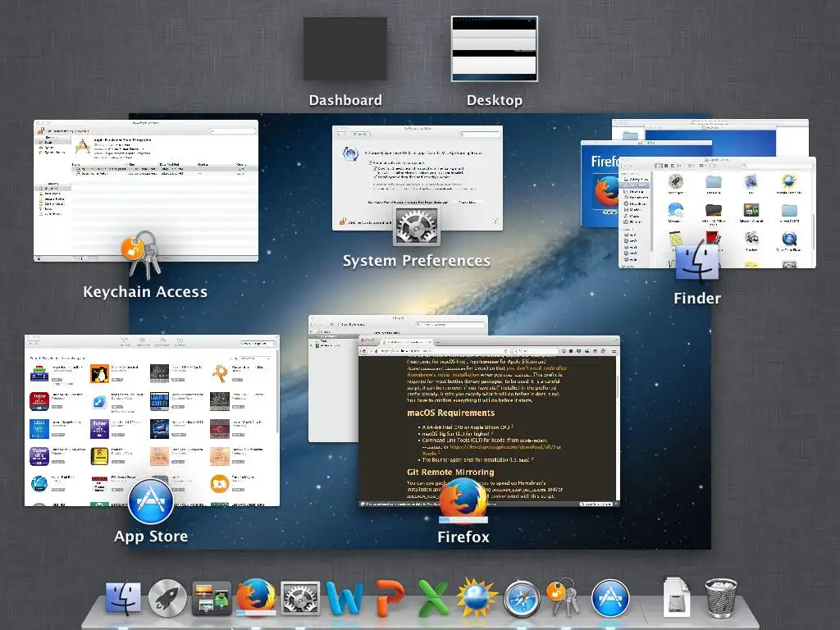Open App Store icon in the Dock

coord(610,598)
